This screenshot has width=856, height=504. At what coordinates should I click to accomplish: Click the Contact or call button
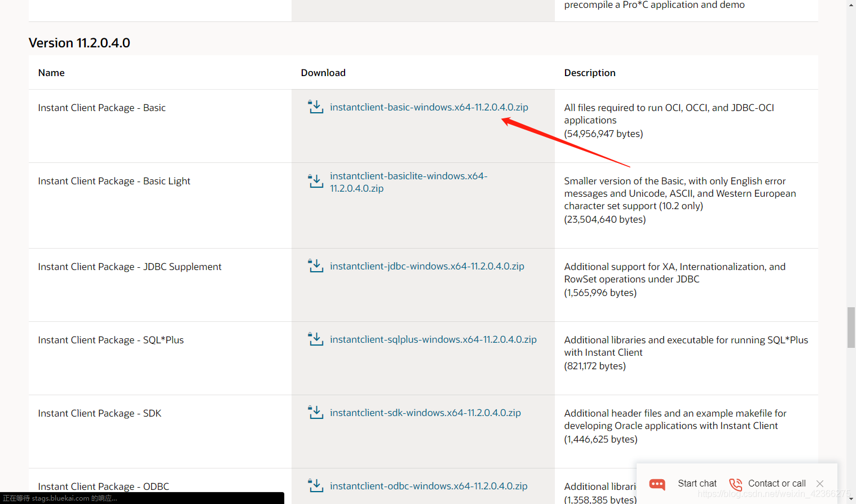[x=777, y=483]
